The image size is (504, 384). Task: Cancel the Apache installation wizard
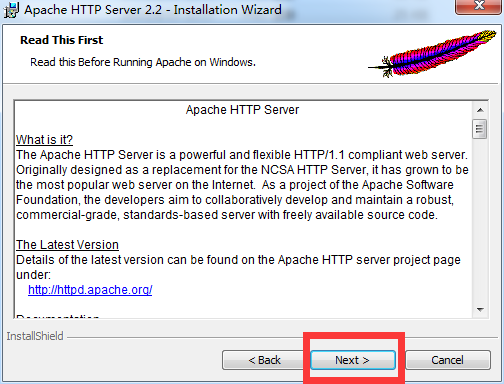pos(448,360)
